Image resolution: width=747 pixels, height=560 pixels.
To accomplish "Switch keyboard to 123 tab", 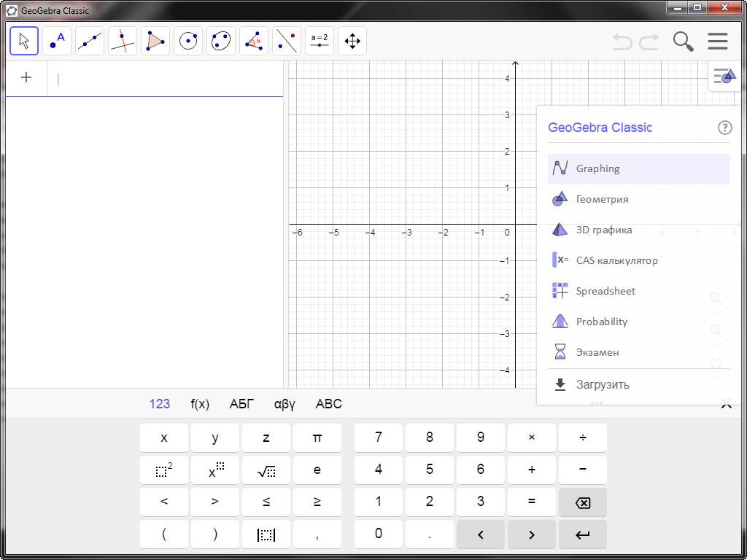I will click(x=160, y=404).
